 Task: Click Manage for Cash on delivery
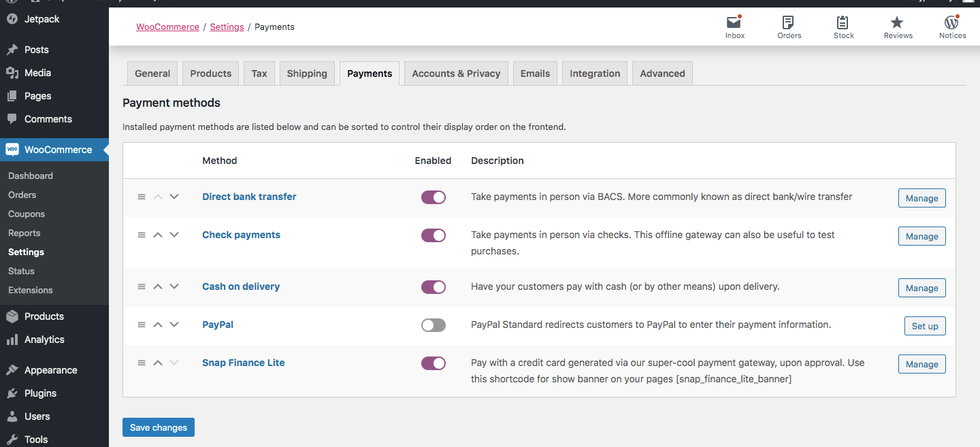coord(922,288)
